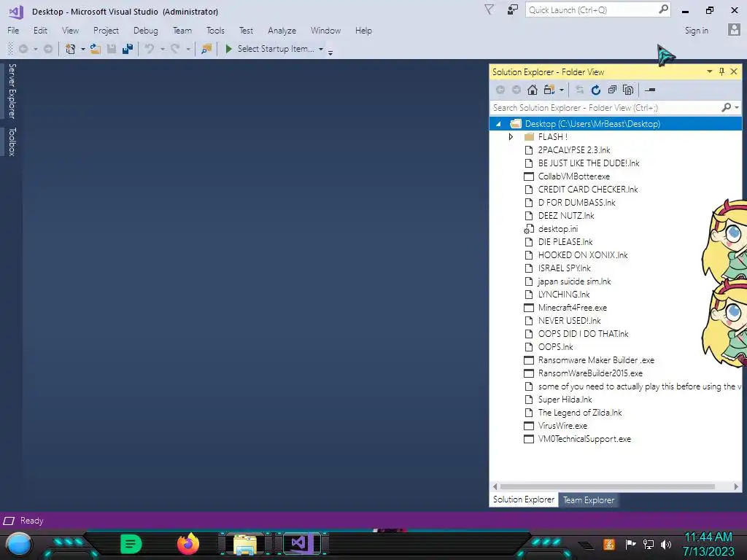Open the Edit menu
This screenshot has height=560, width=747.
pos(40,31)
